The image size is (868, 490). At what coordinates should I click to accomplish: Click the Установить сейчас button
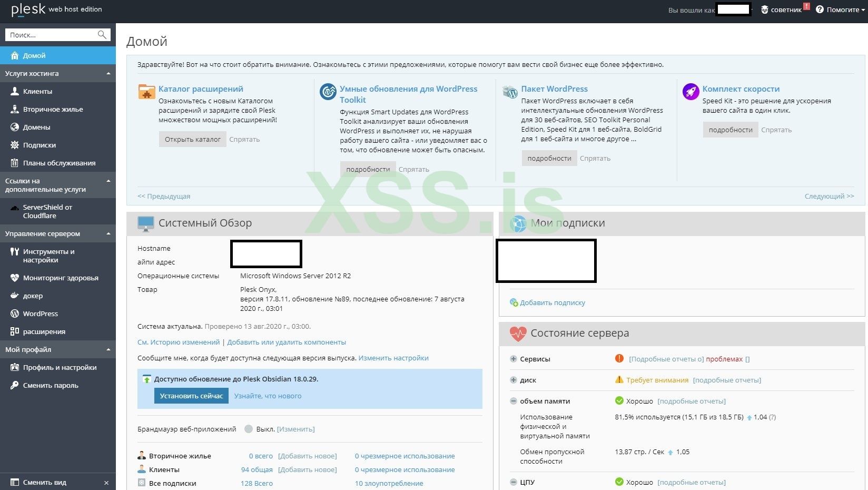pyautogui.click(x=191, y=396)
